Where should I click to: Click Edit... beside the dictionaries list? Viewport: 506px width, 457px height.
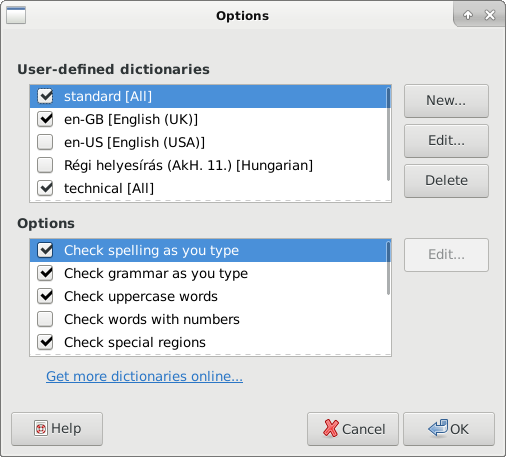click(x=446, y=141)
